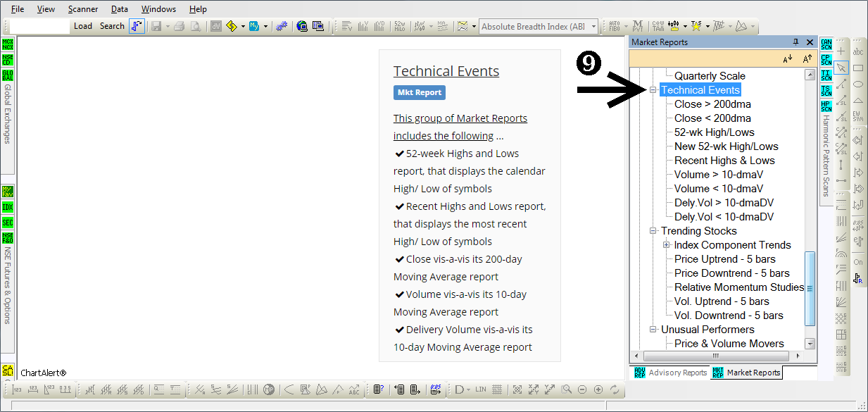Viewport: 868px width, 412px height.
Task: Follow the Technical Events heading link
Action: (446, 71)
